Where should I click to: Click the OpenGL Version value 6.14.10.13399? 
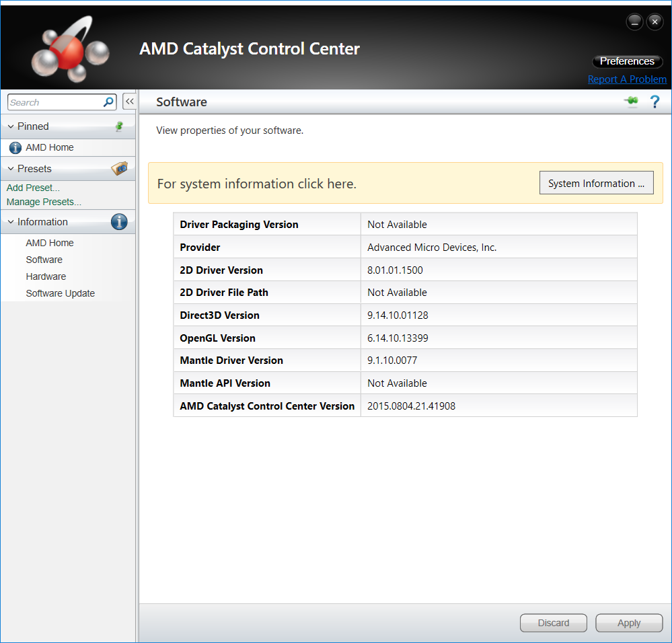(x=398, y=338)
